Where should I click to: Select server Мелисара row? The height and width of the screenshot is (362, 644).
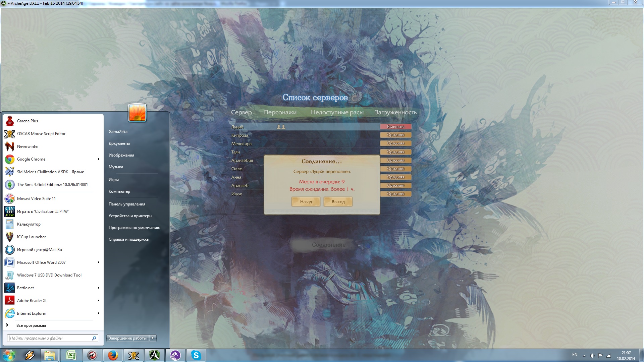pyautogui.click(x=321, y=143)
